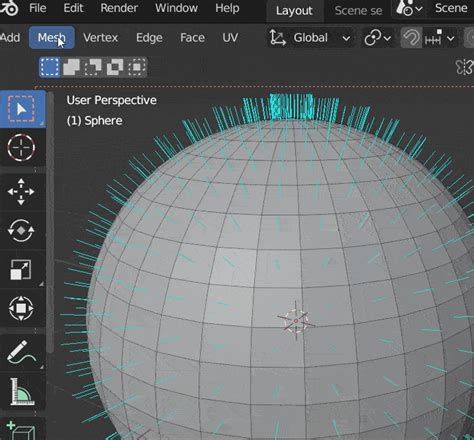Click the Scene name field
Image resolution: width=474 pixels, height=440 pixels.
pos(451,8)
